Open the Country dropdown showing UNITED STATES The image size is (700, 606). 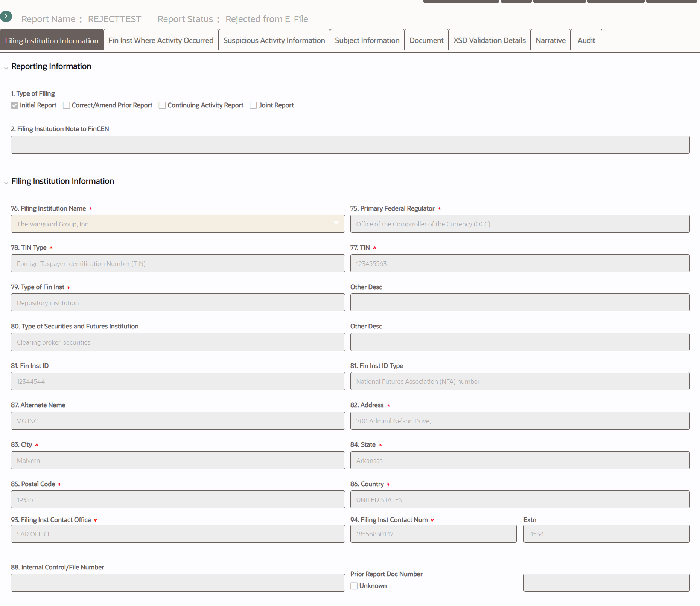pyautogui.click(x=520, y=499)
